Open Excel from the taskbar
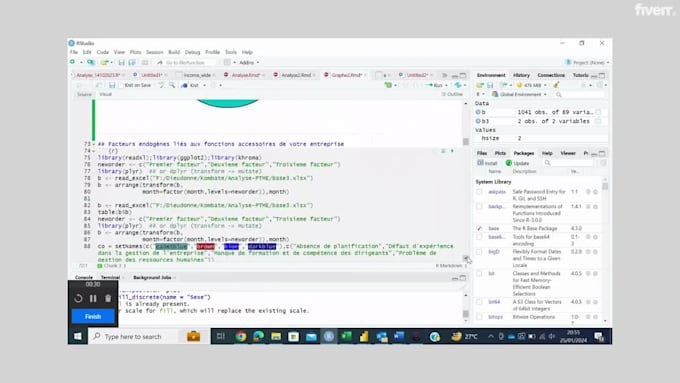The image size is (680, 383). coord(346,336)
